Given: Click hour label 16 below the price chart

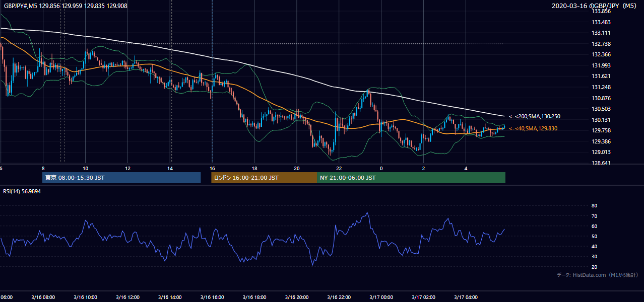Looking at the screenshot, I should (212, 169).
